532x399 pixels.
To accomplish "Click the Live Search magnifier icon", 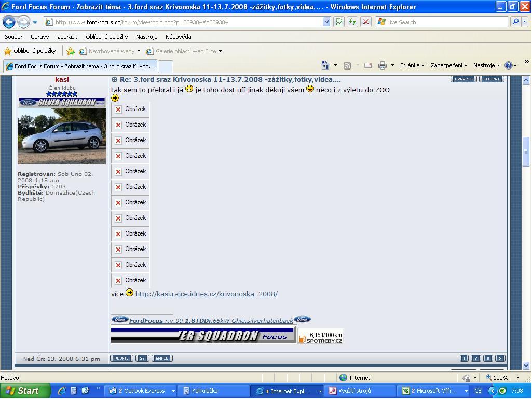I will [x=515, y=22].
